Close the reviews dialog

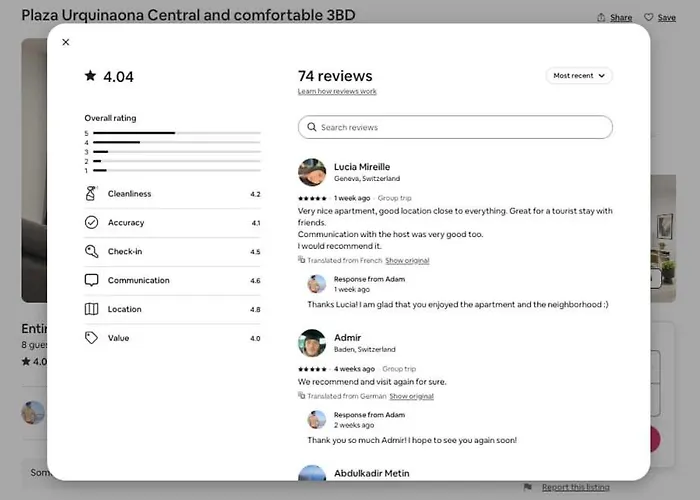coord(66,42)
